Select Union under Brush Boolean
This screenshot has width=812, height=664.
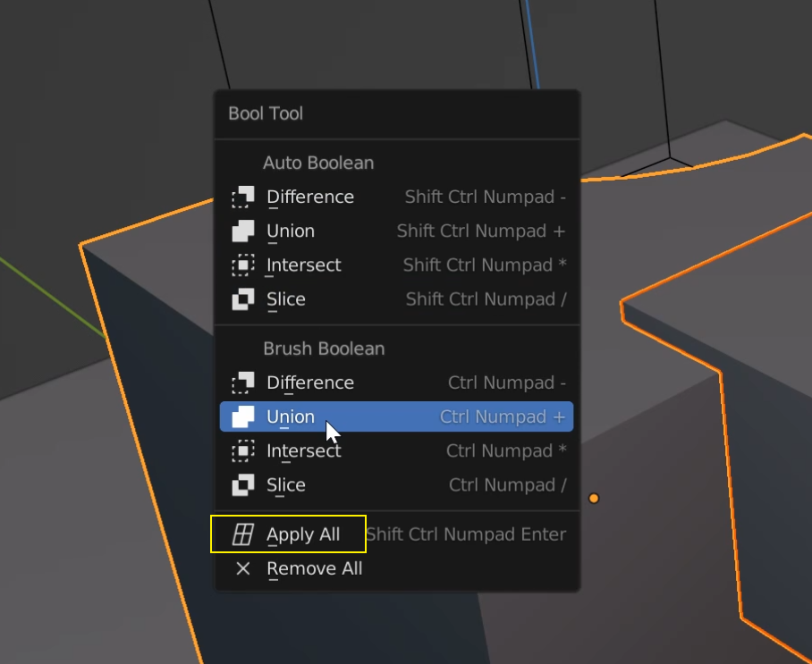coord(397,416)
